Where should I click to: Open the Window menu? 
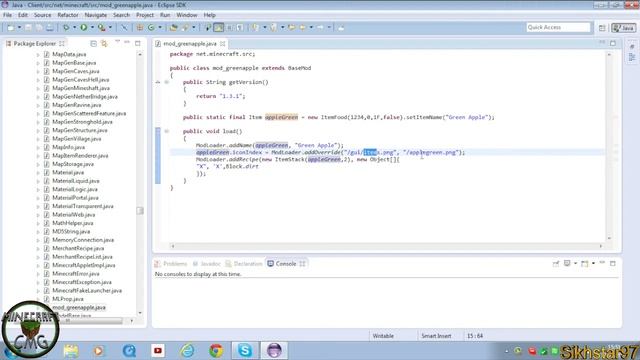pyautogui.click(x=187, y=15)
